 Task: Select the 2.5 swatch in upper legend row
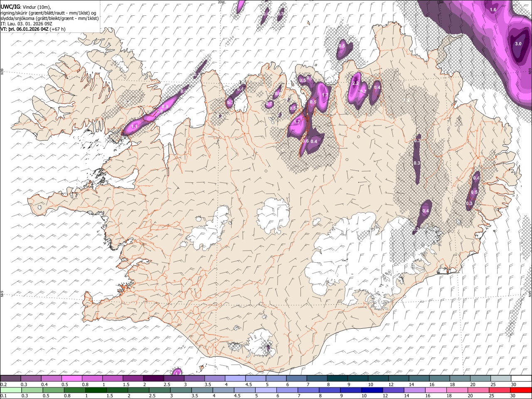click(x=173, y=379)
